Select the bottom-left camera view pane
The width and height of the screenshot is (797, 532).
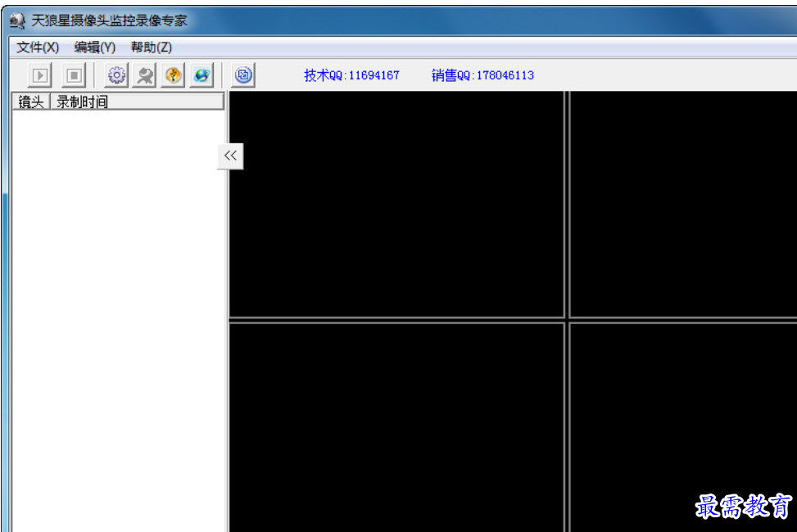[396, 427]
